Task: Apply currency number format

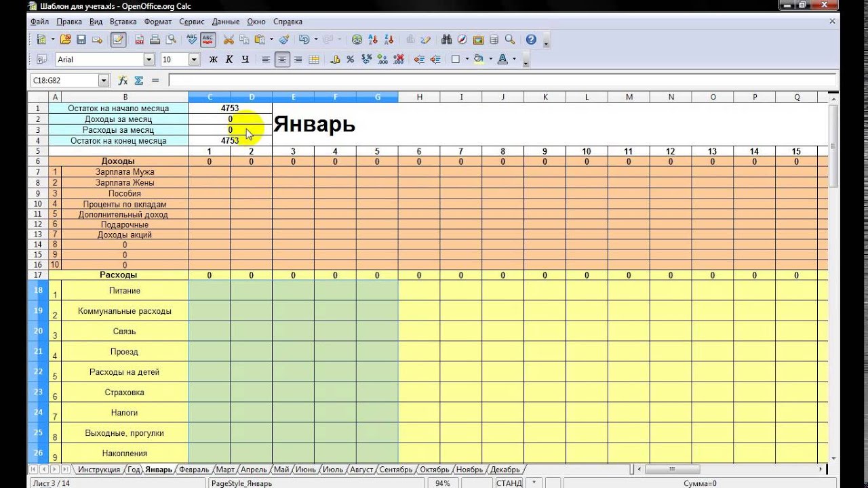Action: coord(335,60)
